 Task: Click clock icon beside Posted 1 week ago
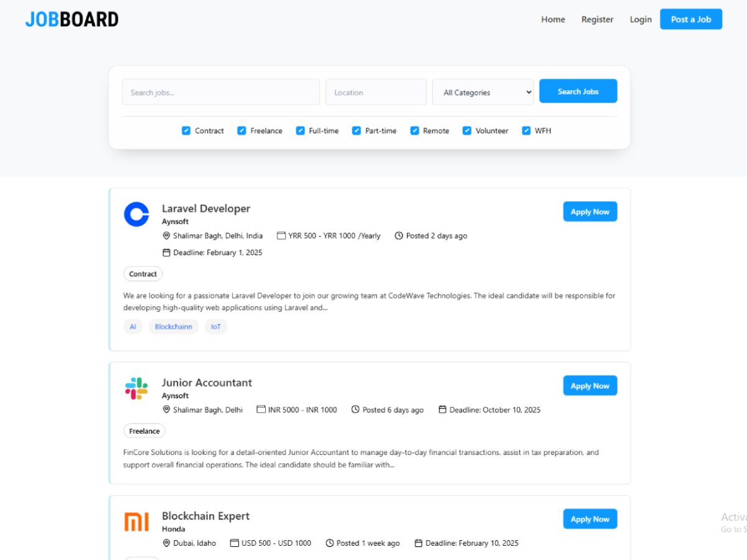pyautogui.click(x=330, y=543)
